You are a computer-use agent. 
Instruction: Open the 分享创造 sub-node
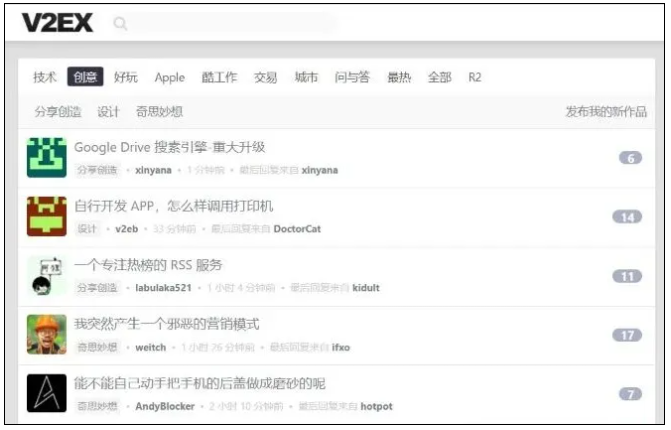coord(58,111)
